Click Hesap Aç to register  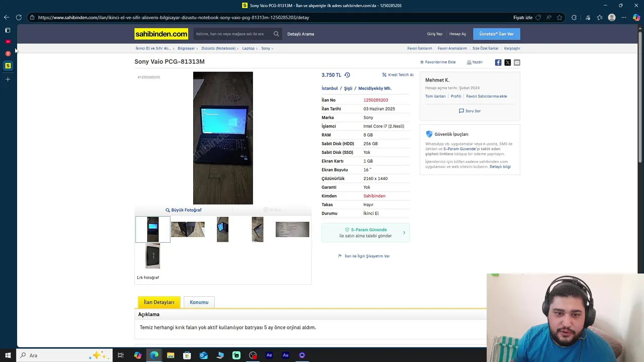(x=458, y=34)
